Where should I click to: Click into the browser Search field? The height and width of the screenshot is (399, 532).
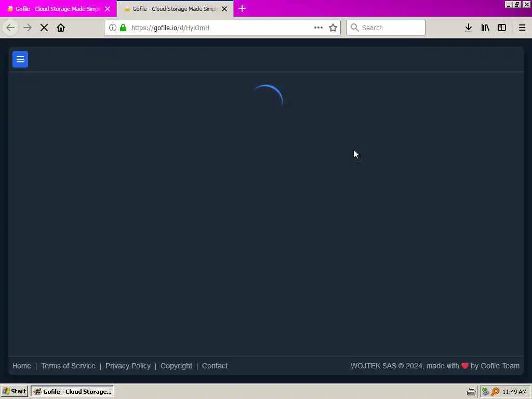pos(386,28)
